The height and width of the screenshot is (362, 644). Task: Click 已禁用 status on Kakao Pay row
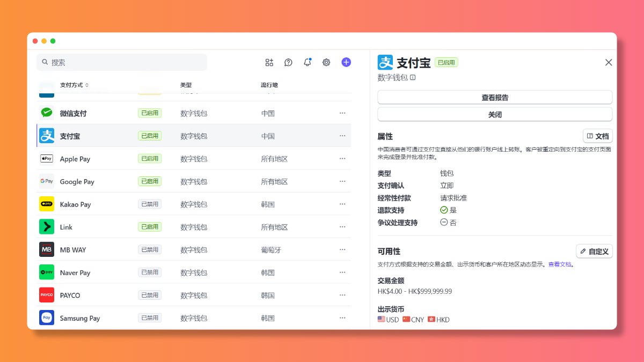[150, 204]
